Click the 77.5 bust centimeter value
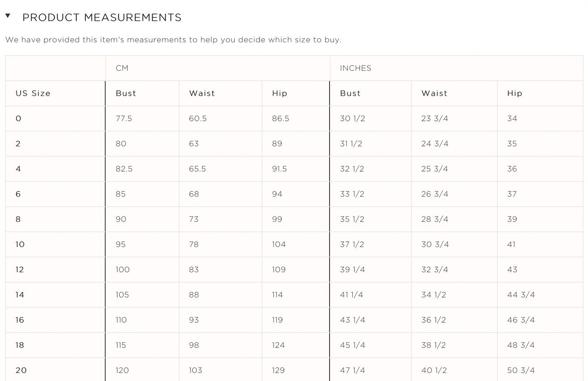The image size is (588, 381). point(124,118)
